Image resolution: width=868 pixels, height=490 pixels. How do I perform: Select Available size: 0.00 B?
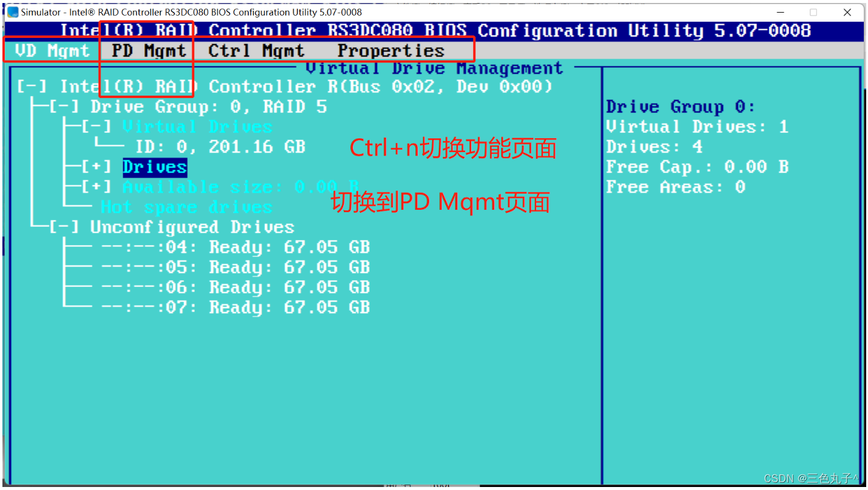[240, 187]
